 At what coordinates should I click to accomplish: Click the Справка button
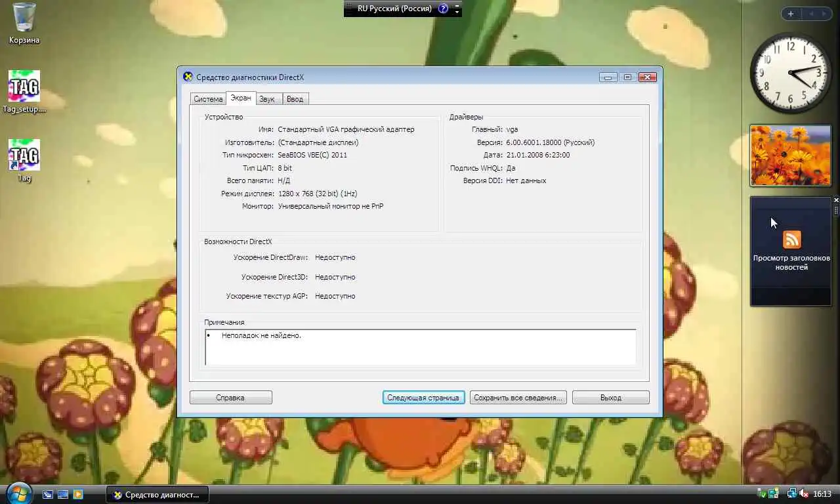[x=230, y=398]
